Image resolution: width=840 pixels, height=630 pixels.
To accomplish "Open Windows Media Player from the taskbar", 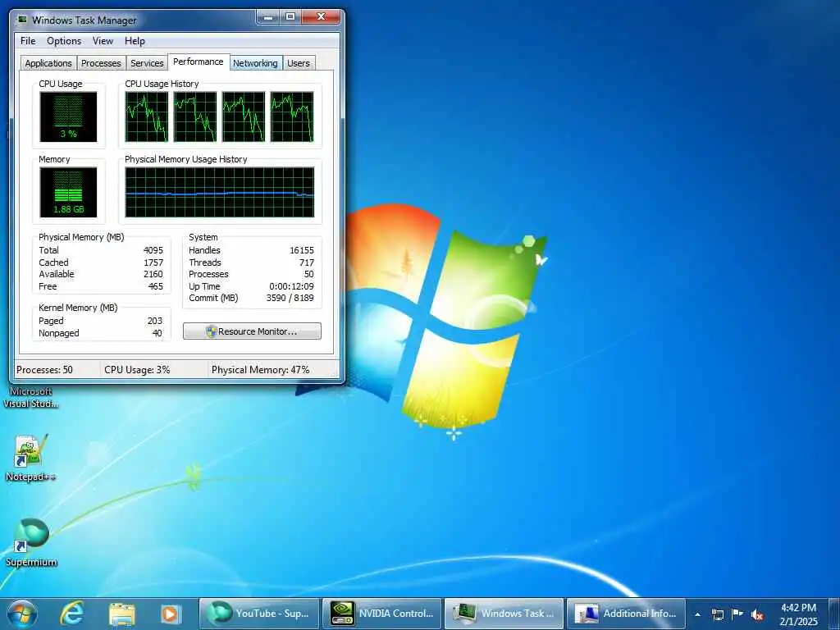I will tap(171, 614).
